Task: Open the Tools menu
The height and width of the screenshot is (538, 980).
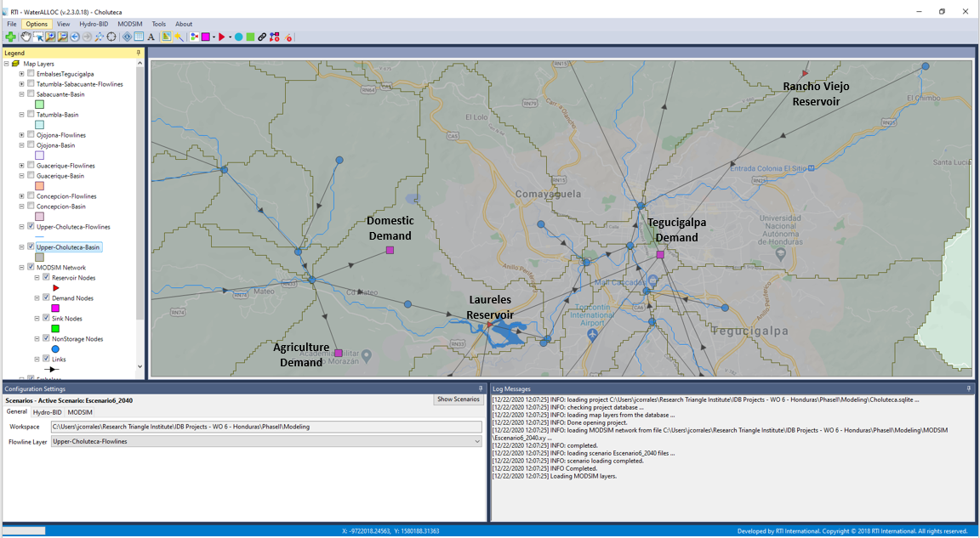Action: click(x=159, y=25)
